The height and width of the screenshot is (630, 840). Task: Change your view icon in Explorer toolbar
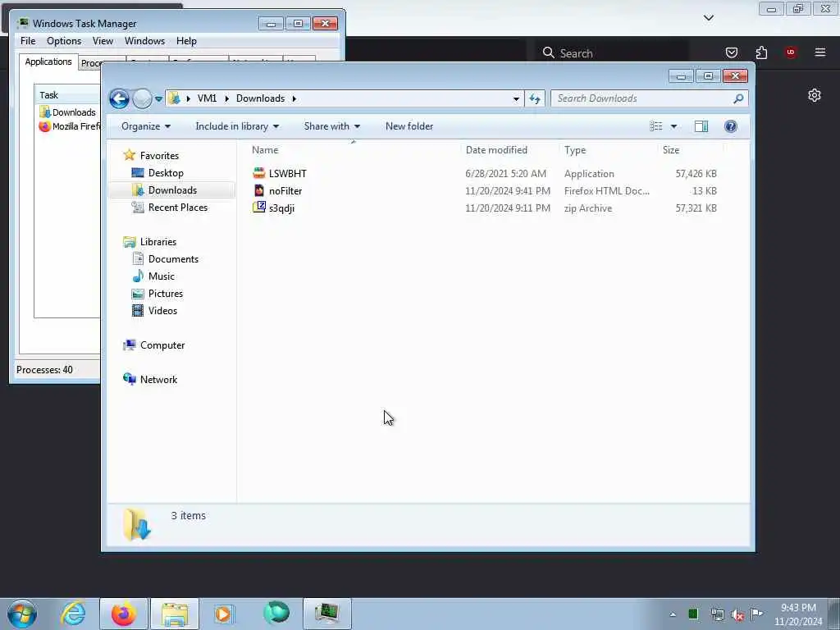click(x=655, y=126)
